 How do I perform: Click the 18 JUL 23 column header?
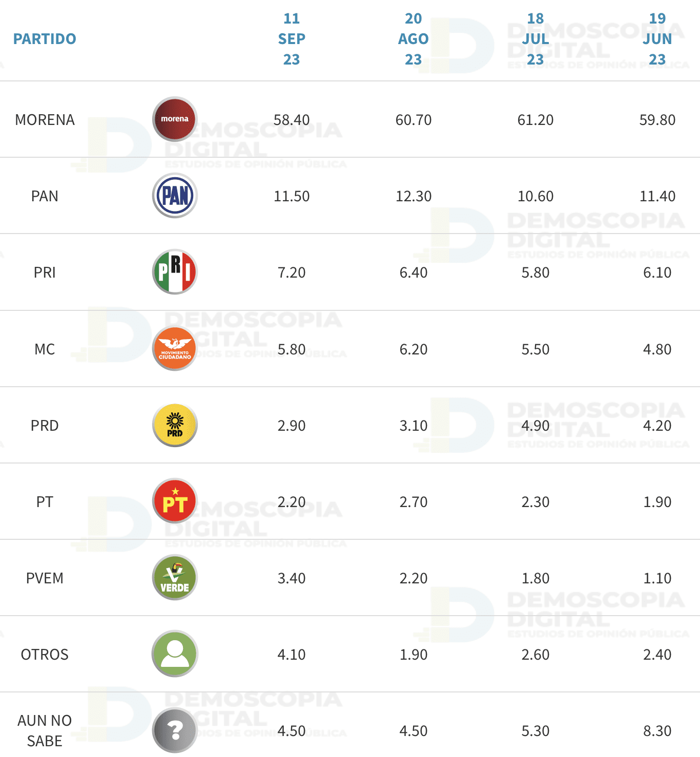click(536, 39)
